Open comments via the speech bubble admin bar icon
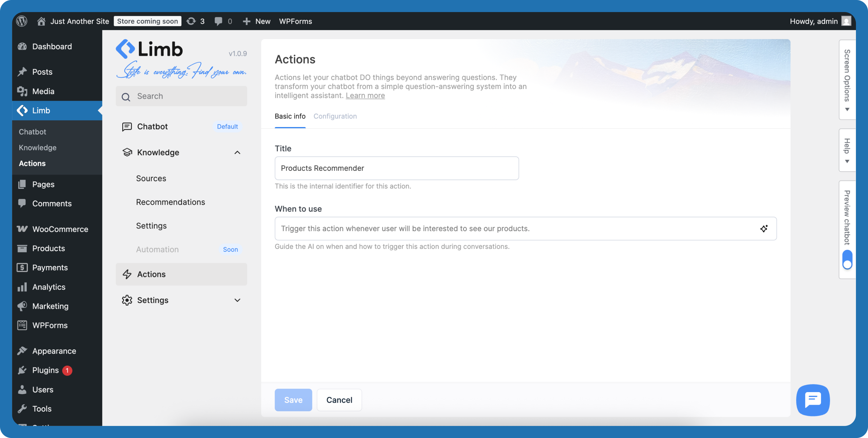The image size is (868, 438). click(218, 21)
